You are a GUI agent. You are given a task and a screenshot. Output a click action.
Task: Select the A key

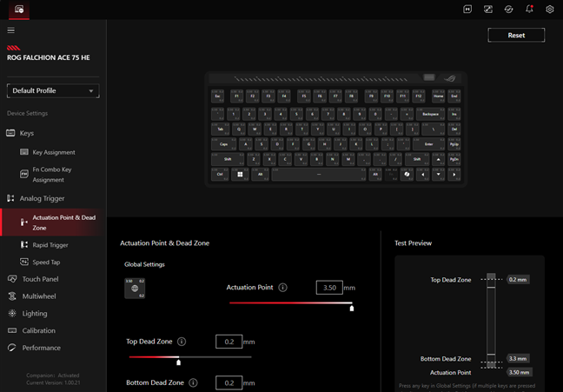click(246, 144)
